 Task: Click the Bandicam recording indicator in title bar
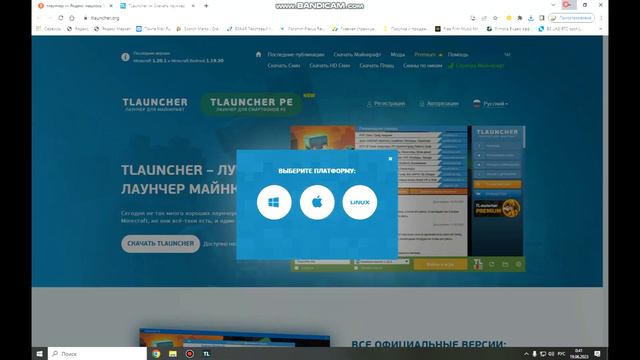567,5
